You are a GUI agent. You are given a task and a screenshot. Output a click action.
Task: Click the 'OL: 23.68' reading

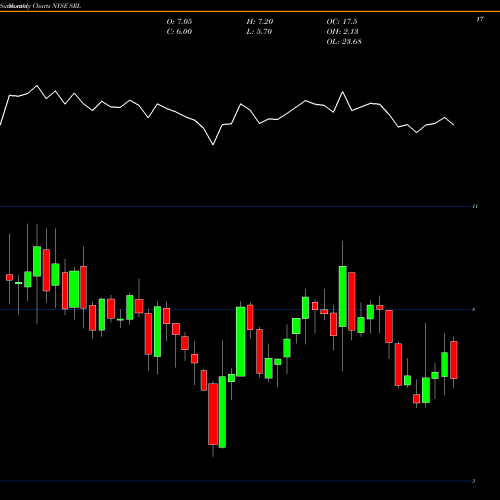click(x=344, y=42)
